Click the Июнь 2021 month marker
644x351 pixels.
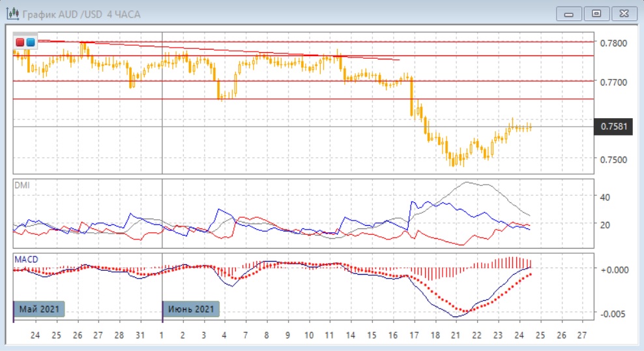tap(191, 308)
